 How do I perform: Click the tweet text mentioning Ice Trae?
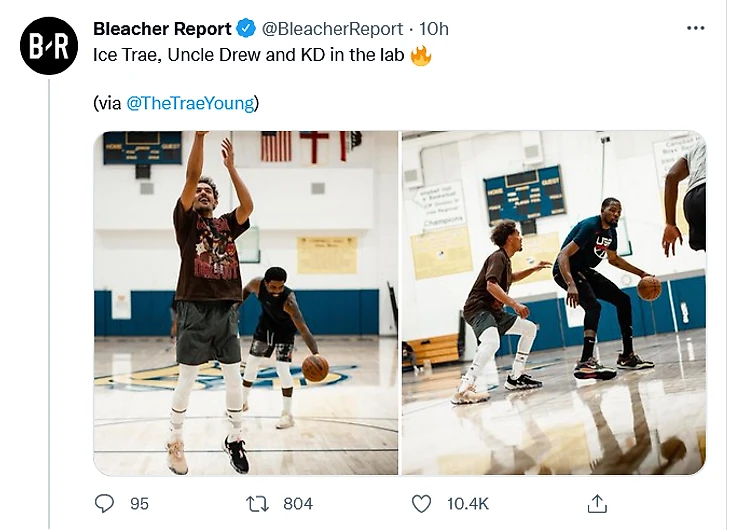(x=250, y=55)
